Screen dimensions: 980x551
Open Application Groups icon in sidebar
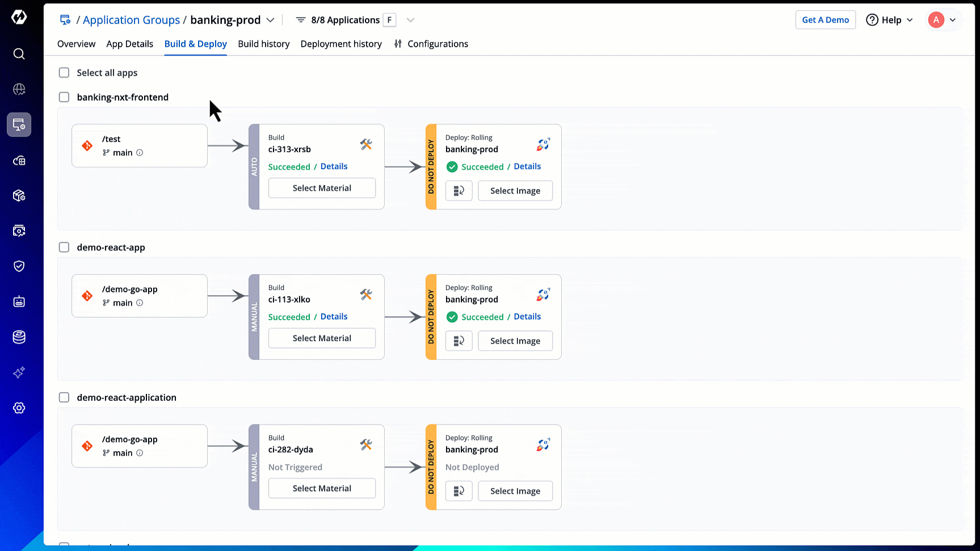point(19,125)
